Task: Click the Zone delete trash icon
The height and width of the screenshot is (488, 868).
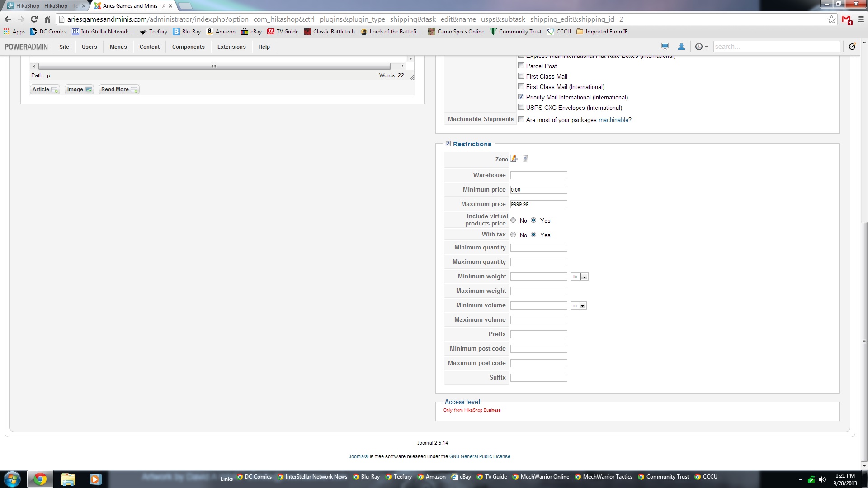Action: pos(525,159)
